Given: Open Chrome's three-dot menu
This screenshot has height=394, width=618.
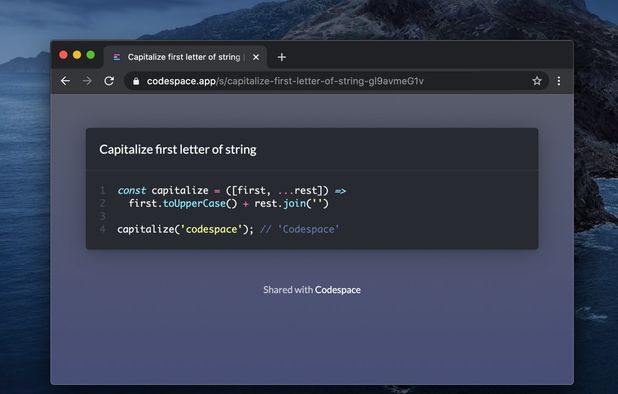Looking at the screenshot, I should pos(559,81).
